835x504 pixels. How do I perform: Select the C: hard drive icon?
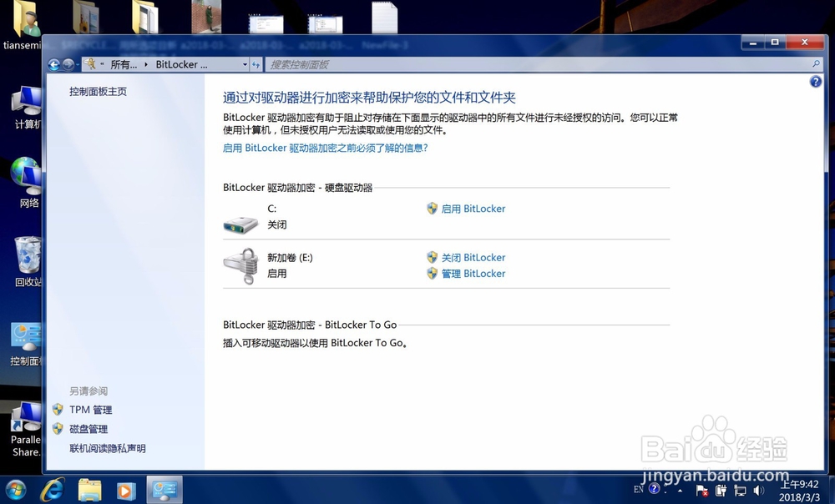click(240, 224)
